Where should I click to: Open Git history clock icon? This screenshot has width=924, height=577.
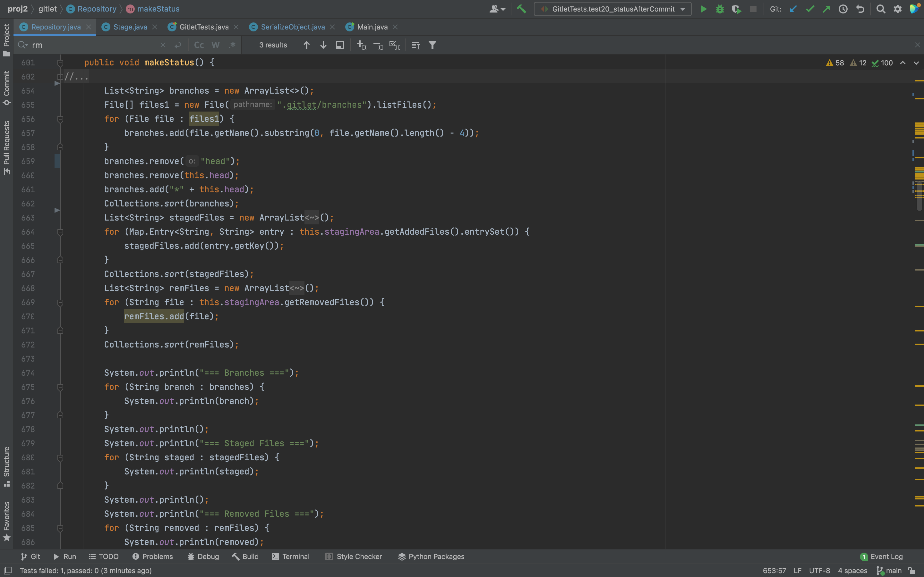click(x=843, y=9)
